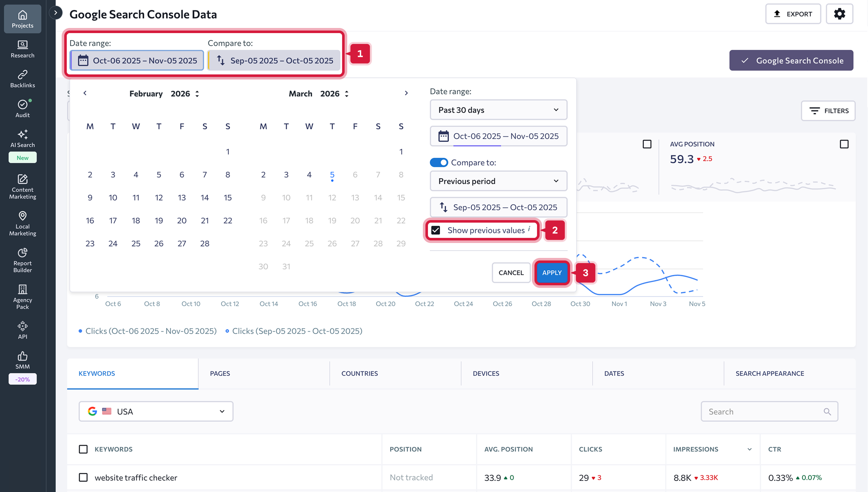Uncheck Show previous values

tap(436, 230)
